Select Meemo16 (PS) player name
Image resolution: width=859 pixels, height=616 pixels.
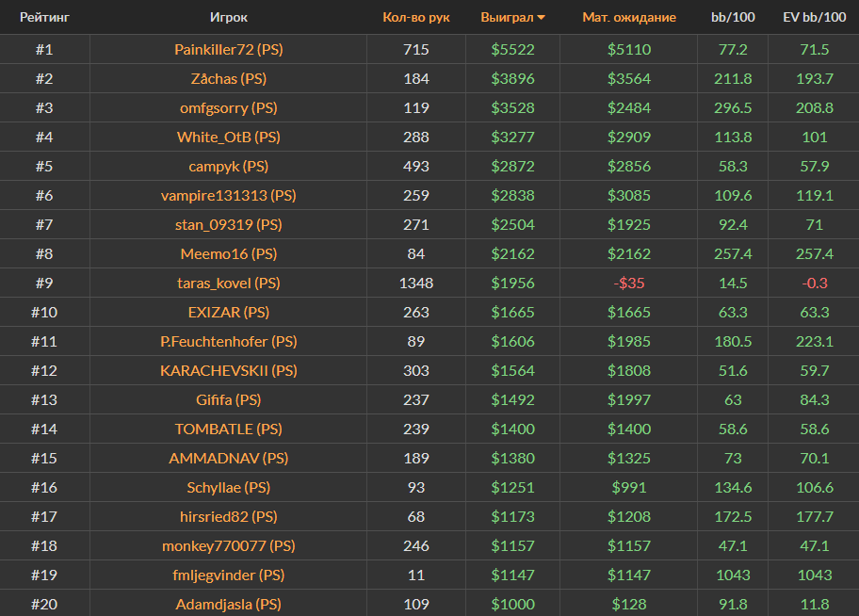[x=228, y=253]
